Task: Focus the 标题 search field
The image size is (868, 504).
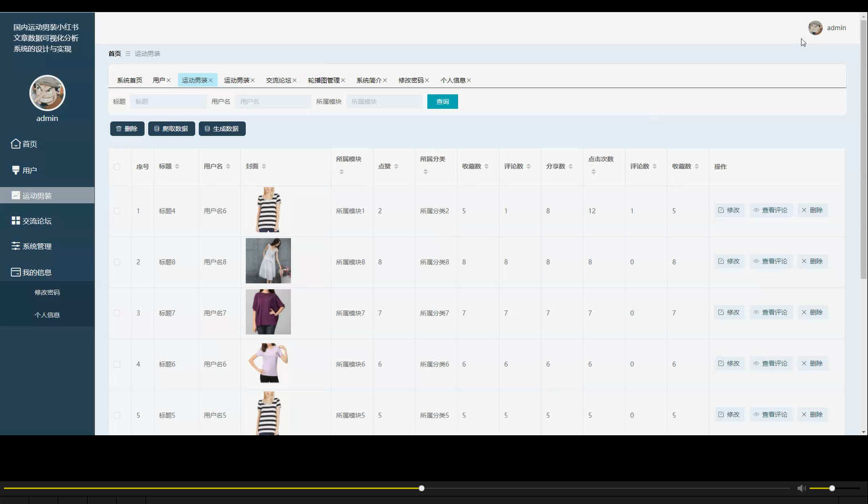Action: coord(168,101)
